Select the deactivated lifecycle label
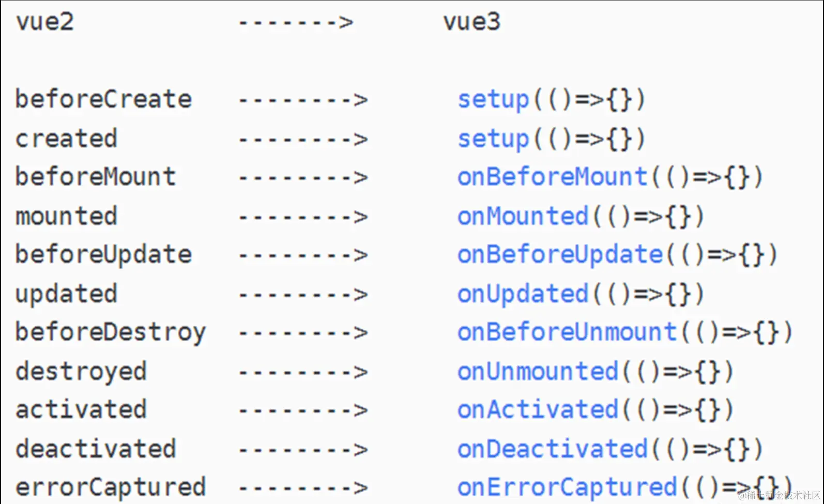The height and width of the screenshot is (504, 824). coord(96,449)
